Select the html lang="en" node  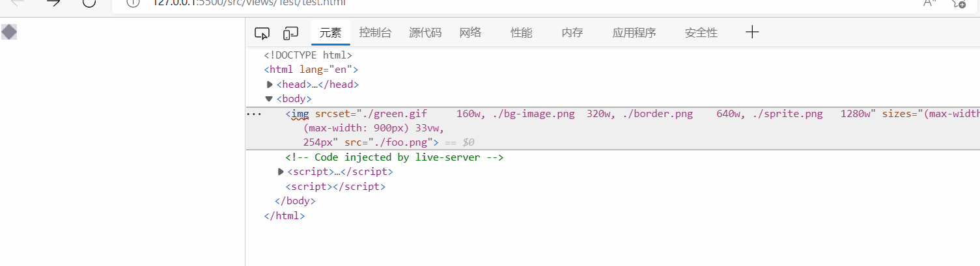tap(311, 70)
